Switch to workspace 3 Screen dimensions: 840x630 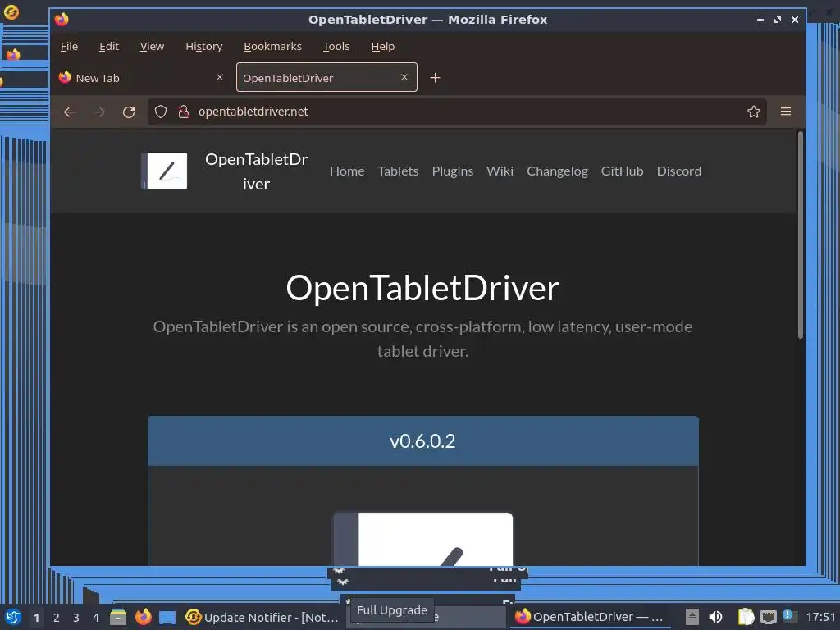click(76, 617)
